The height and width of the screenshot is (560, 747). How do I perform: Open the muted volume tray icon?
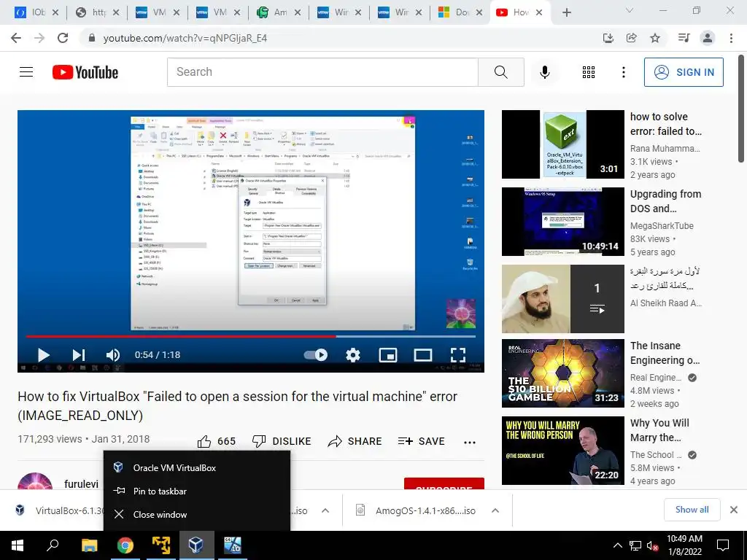pyautogui.click(x=652, y=545)
